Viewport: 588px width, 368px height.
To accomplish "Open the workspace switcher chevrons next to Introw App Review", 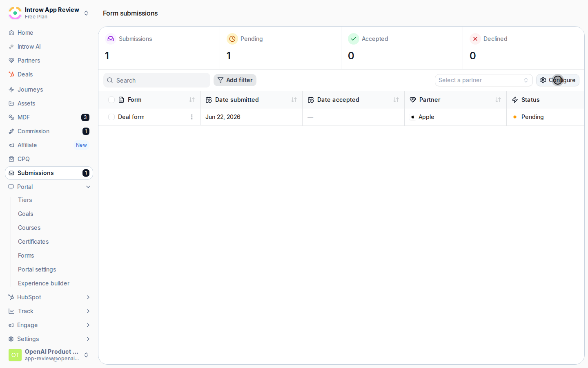I will 86,13.
